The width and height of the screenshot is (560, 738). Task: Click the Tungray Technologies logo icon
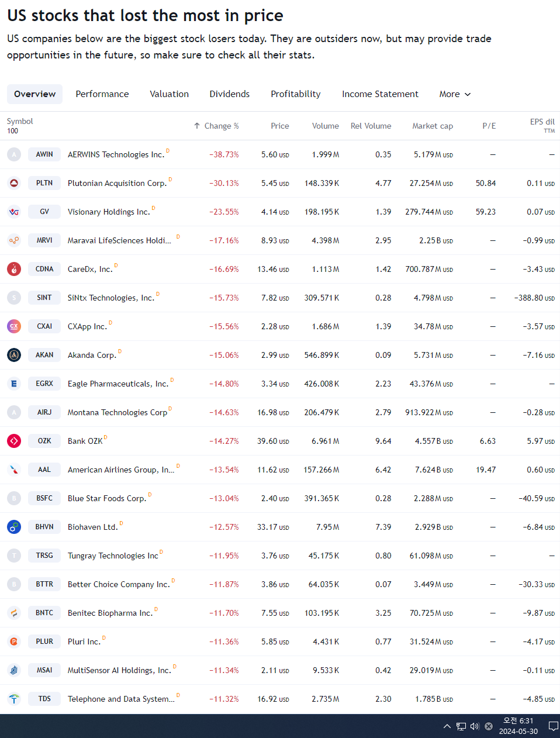pyautogui.click(x=14, y=556)
